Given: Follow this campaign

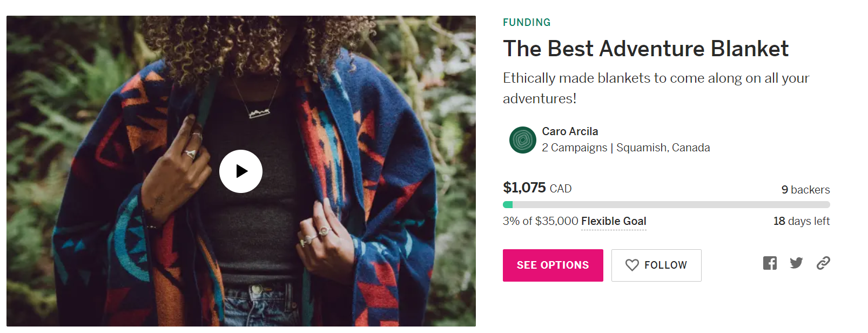Looking at the screenshot, I should (656, 265).
